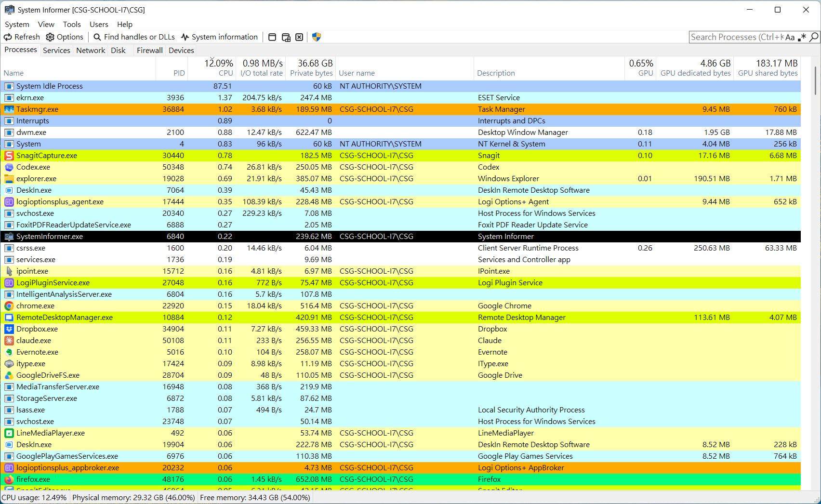Click the explorer.exe folder icon
Image resolution: width=821 pixels, height=504 pixels.
coord(9,179)
